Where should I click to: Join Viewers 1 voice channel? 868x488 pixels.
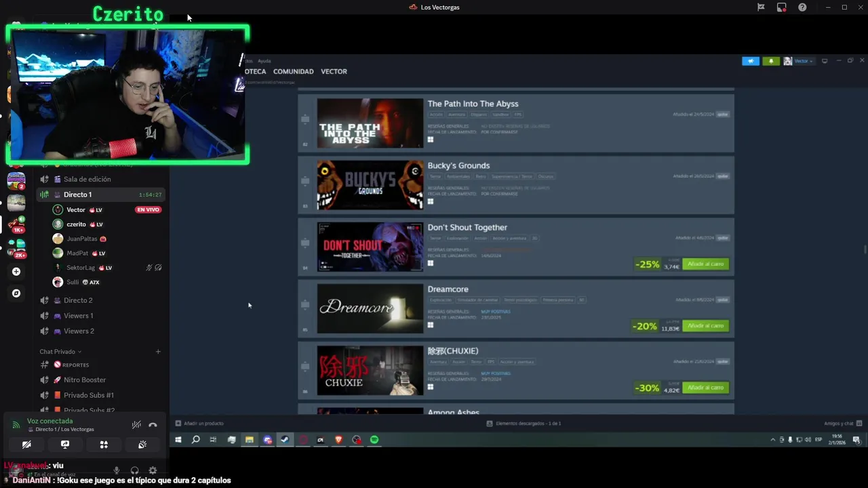102,316
